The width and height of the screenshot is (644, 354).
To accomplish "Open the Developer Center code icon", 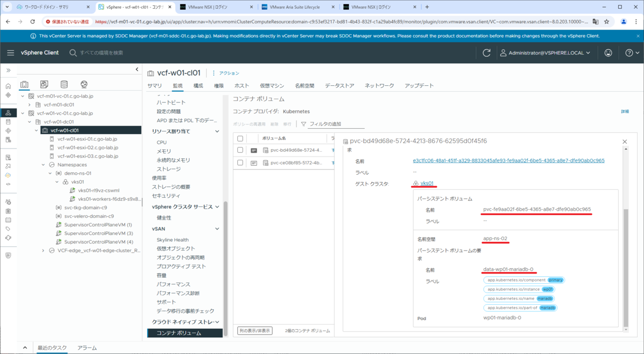I will click(x=8, y=184).
